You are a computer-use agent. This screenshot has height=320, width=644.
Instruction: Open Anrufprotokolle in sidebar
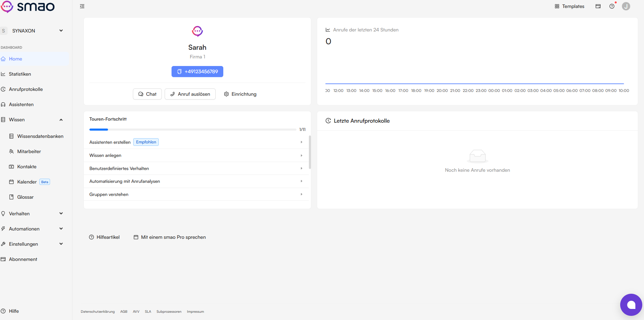[x=26, y=89]
